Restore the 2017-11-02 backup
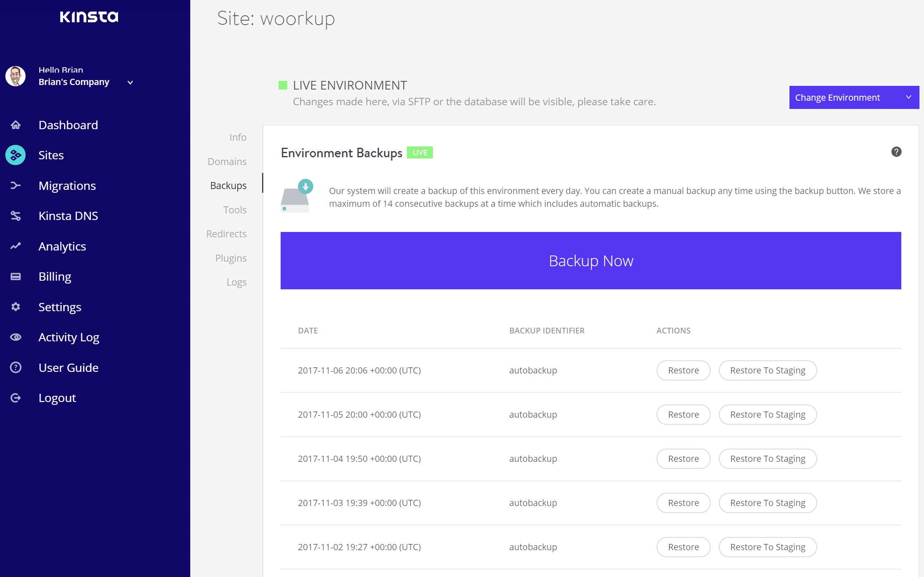Image resolution: width=924 pixels, height=577 pixels. tap(683, 547)
